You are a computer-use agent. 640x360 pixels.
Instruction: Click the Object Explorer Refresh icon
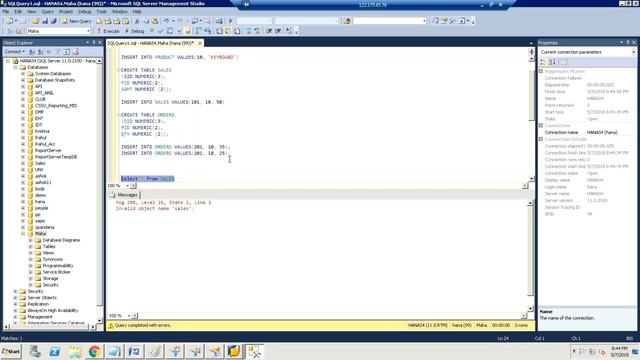67,52
